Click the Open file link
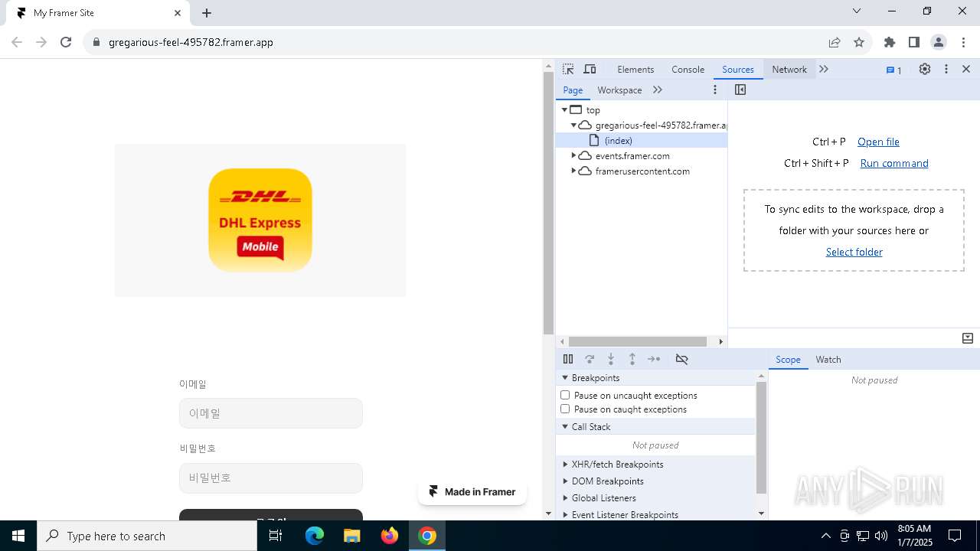Image resolution: width=980 pixels, height=551 pixels. 878,142
